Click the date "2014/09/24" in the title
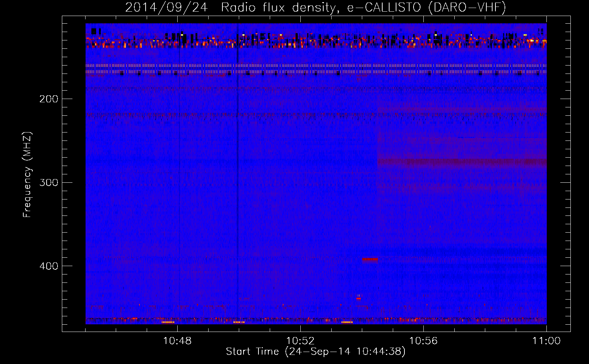 [166, 7]
